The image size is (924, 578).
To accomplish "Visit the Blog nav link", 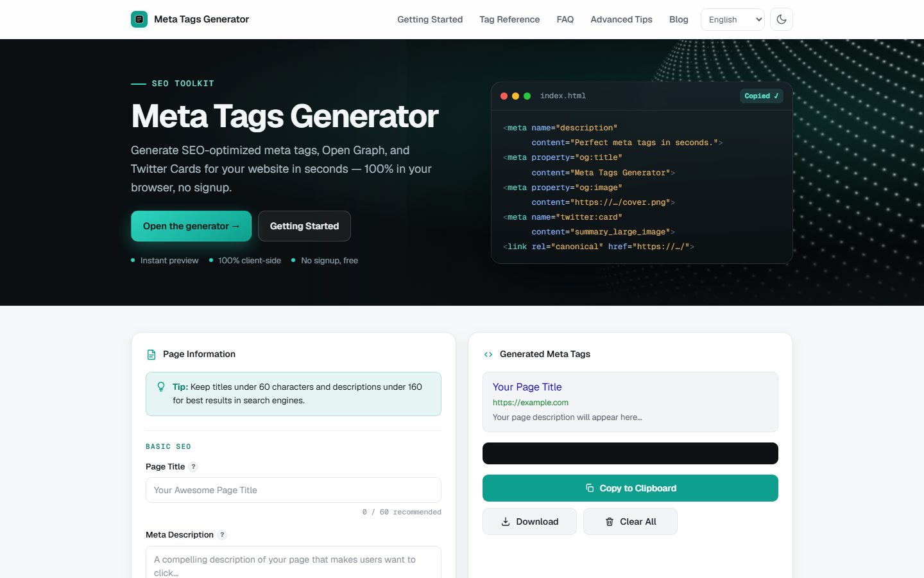I will 678,19.
